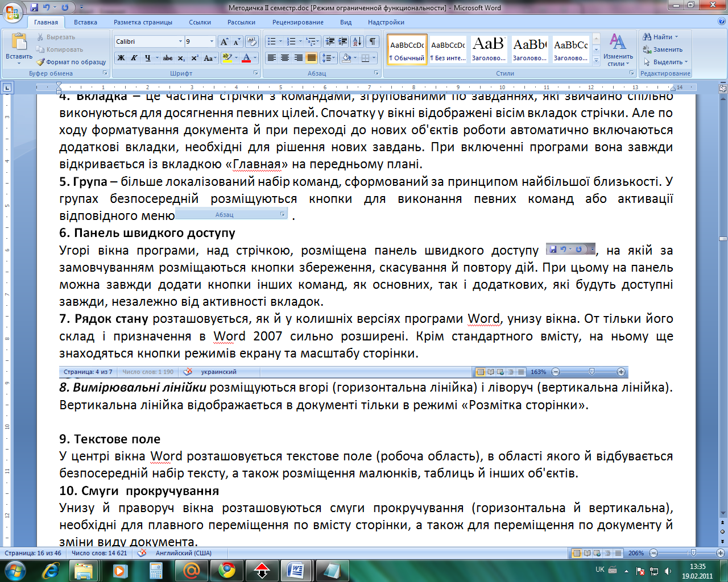
Task: Increase paragraph indent
Action: pyautogui.click(x=343, y=41)
